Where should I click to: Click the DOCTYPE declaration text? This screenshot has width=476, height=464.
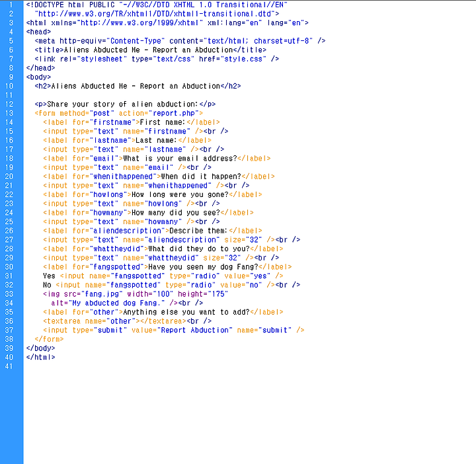coord(157,5)
